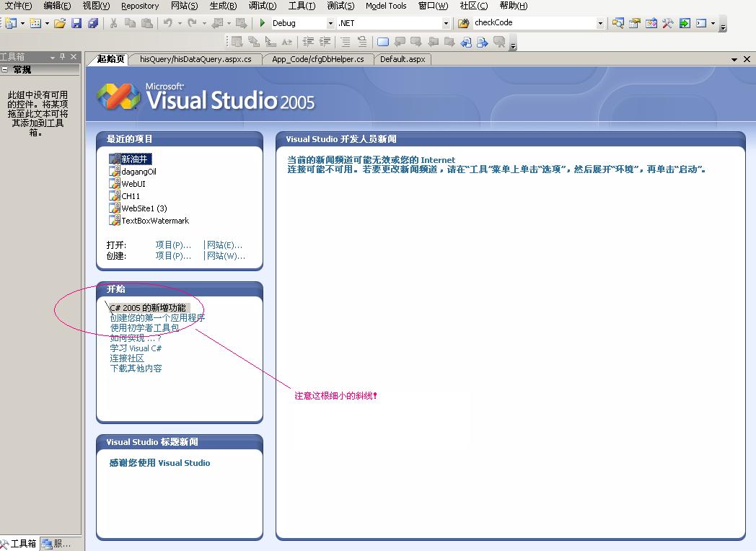Open the New Project dropdown arrow

pyautogui.click(x=22, y=23)
